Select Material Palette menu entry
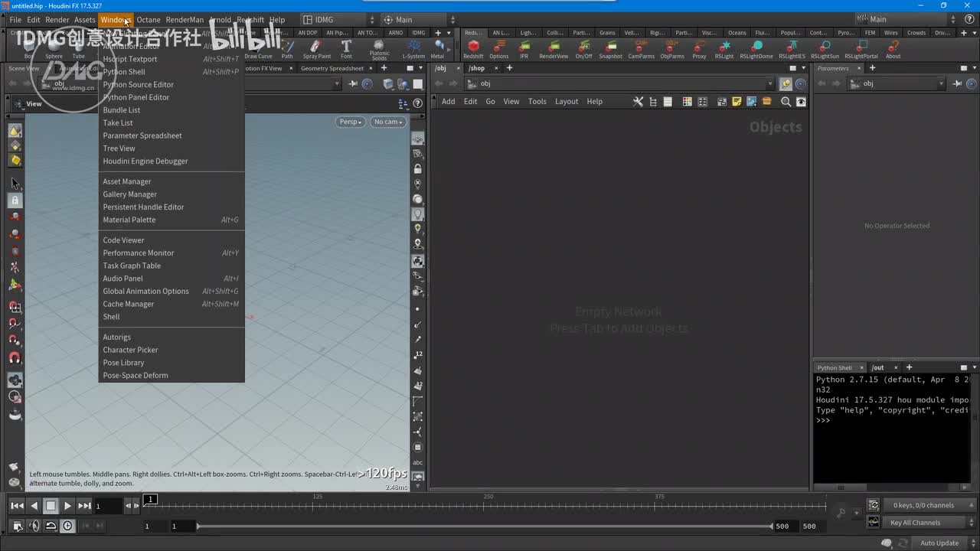Screen dimensions: 980x551 [129, 220]
